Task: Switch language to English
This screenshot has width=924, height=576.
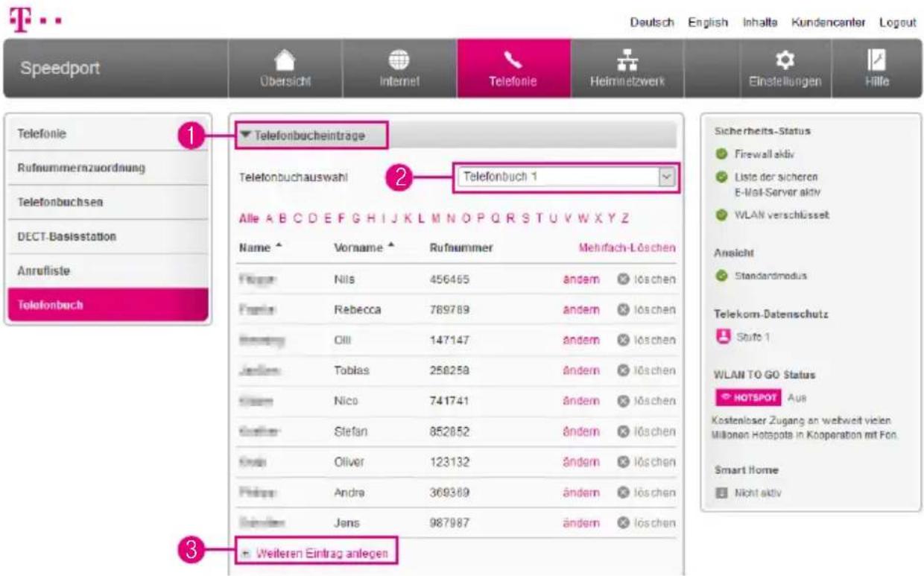Action: [x=708, y=23]
